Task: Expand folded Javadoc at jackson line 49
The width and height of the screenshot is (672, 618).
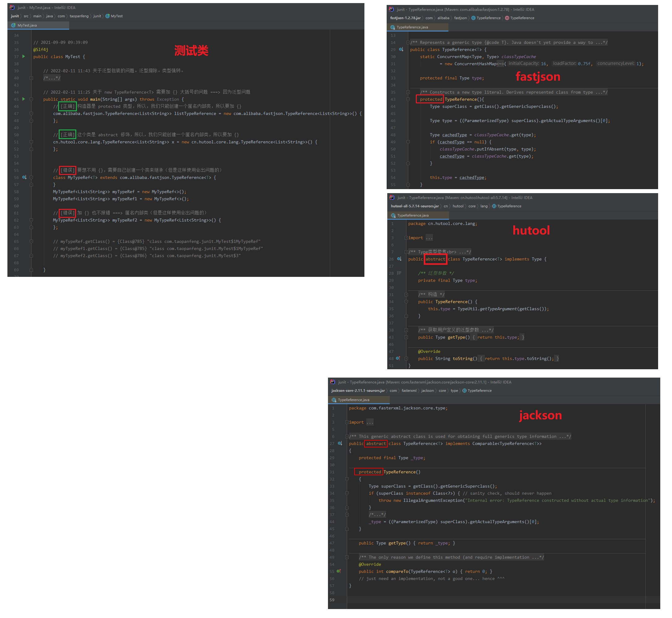Action: tap(347, 557)
